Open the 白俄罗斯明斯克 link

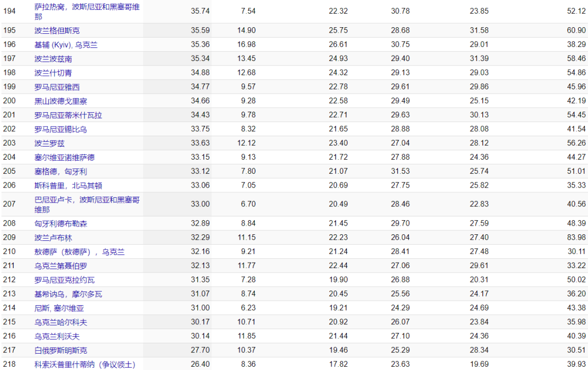click(x=61, y=350)
